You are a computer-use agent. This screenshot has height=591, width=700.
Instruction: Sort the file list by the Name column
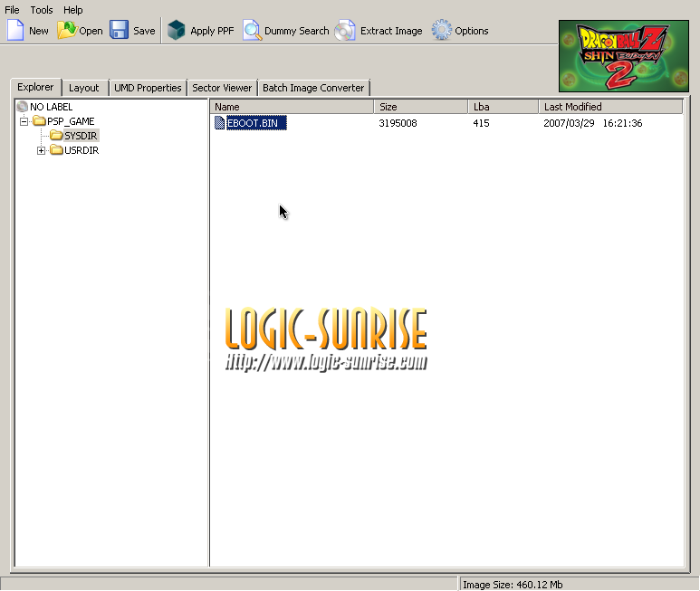292,107
